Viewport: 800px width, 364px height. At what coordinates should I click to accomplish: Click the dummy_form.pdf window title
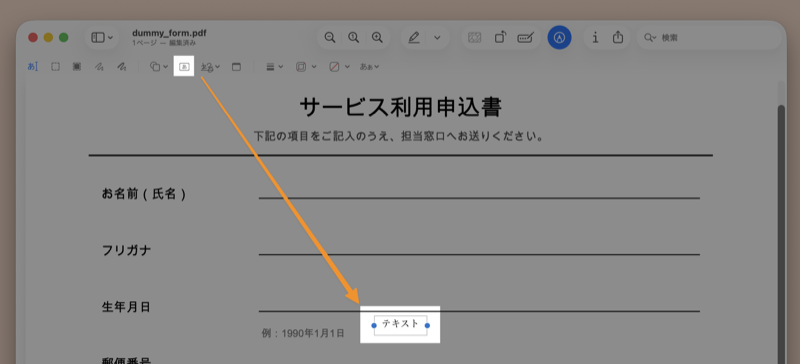169,33
